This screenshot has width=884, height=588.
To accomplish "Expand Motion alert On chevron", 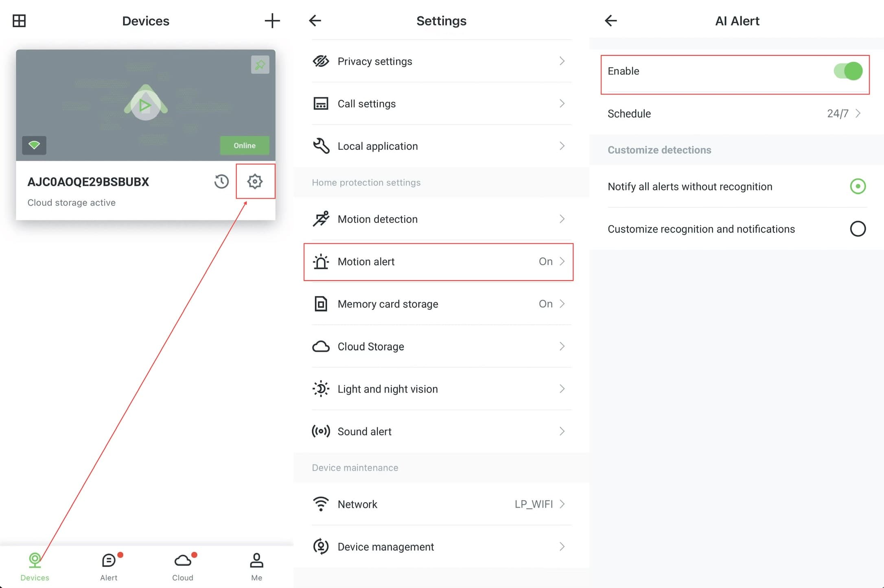I will pyautogui.click(x=562, y=262).
